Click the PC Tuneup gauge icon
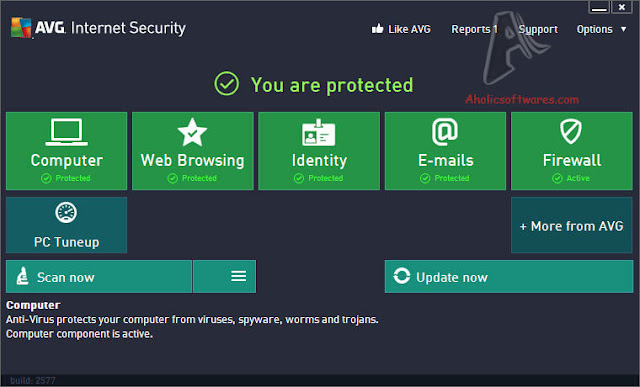This screenshot has width=640, height=387. point(66,213)
